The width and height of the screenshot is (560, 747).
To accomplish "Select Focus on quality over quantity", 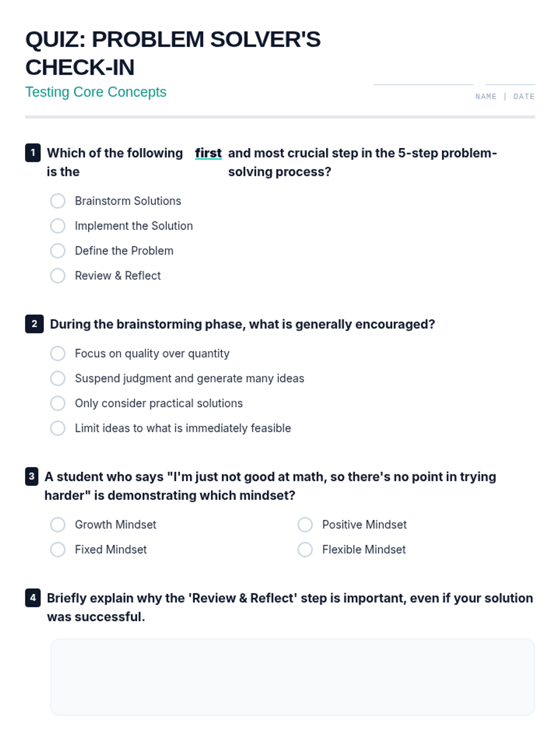I will pos(58,353).
